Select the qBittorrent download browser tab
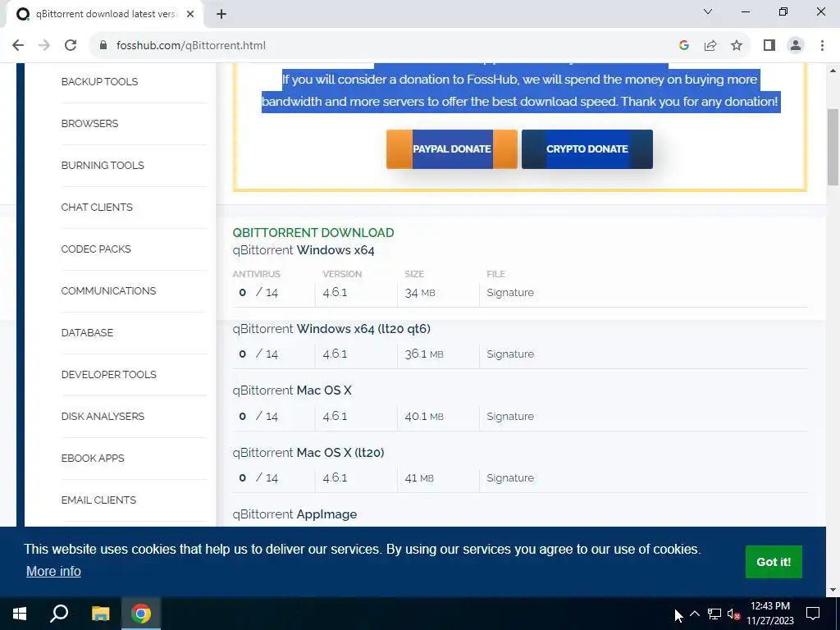 point(105,15)
